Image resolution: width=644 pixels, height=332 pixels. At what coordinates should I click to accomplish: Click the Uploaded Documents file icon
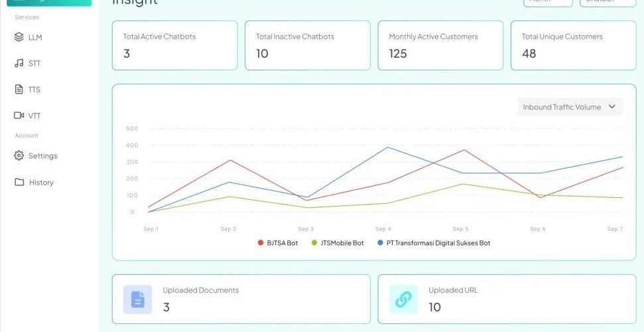137,299
